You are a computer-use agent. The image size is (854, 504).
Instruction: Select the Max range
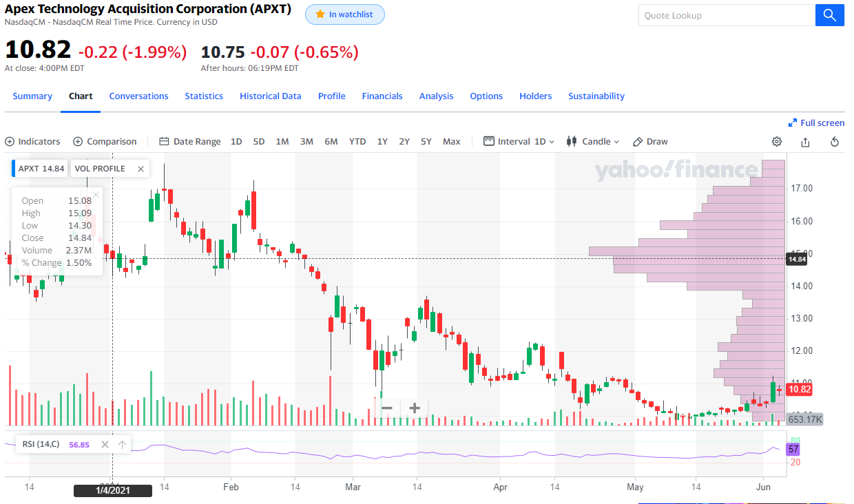coord(452,141)
